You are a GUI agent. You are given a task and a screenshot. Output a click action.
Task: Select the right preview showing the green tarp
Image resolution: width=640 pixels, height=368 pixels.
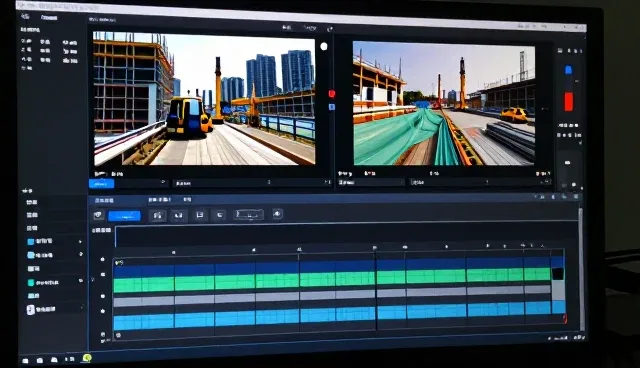[444, 104]
